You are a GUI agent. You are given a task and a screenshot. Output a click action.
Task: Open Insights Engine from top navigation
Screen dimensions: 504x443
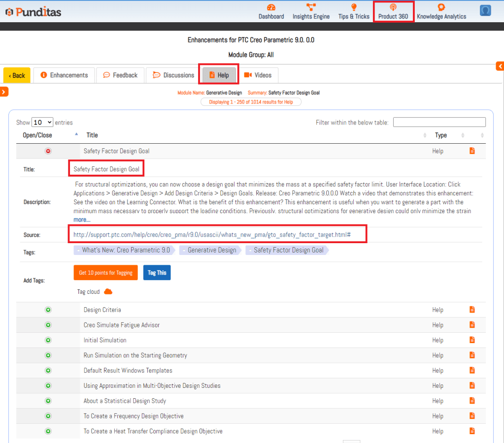[x=311, y=7]
